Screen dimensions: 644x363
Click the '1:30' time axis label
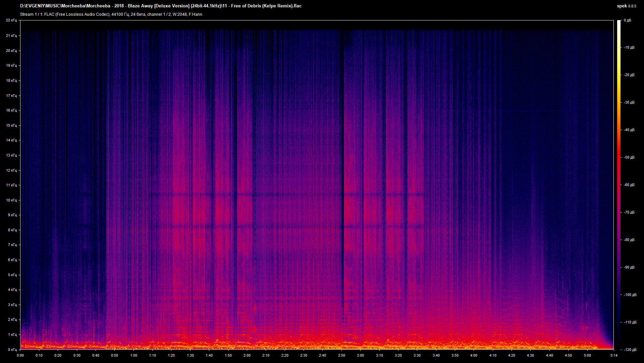[190, 355]
